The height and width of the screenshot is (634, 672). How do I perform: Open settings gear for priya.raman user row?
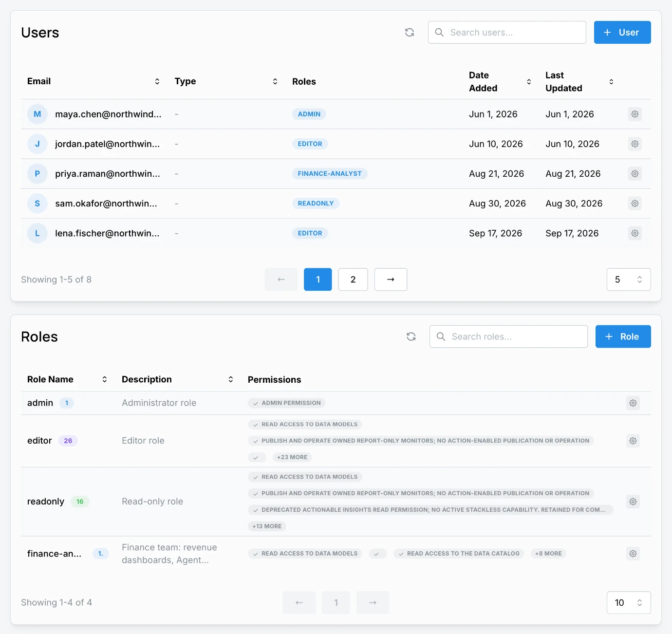635,173
